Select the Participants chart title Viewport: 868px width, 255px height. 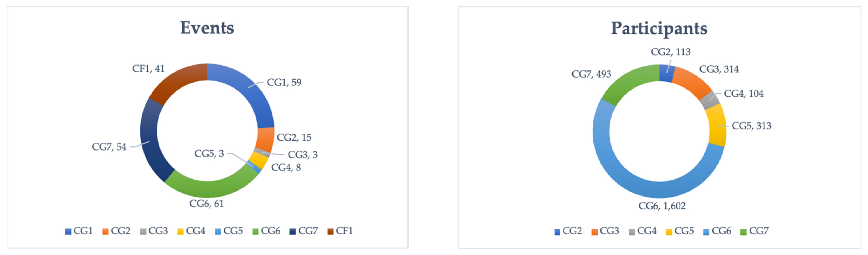tap(659, 28)
